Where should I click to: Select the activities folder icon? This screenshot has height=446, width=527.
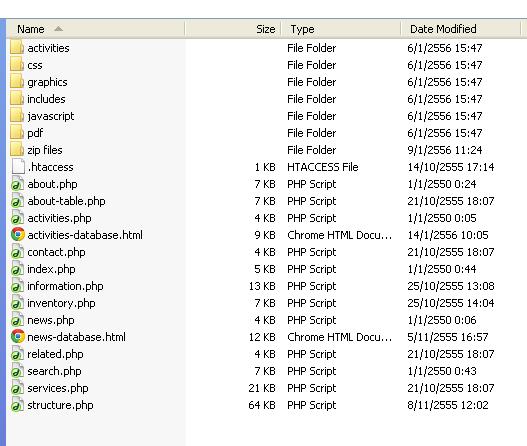[x=17, y=48]
